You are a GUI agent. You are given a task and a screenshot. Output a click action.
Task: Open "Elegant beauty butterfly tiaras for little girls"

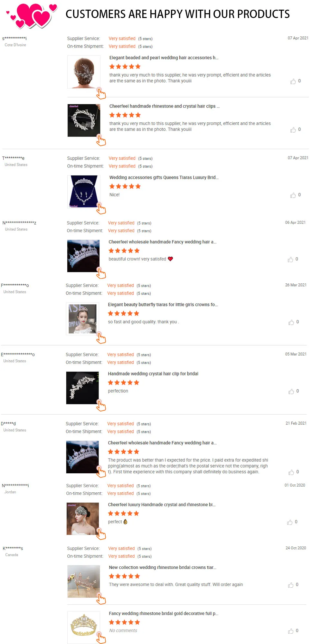[x=163, y=305]
